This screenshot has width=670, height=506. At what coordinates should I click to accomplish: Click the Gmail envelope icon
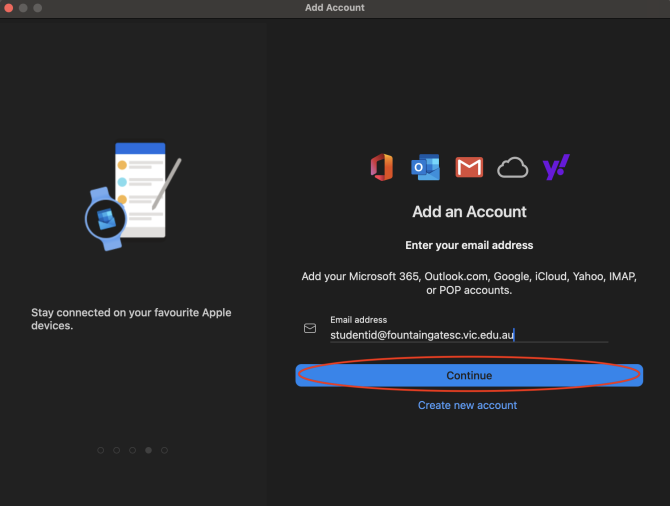tap(469, 167)
